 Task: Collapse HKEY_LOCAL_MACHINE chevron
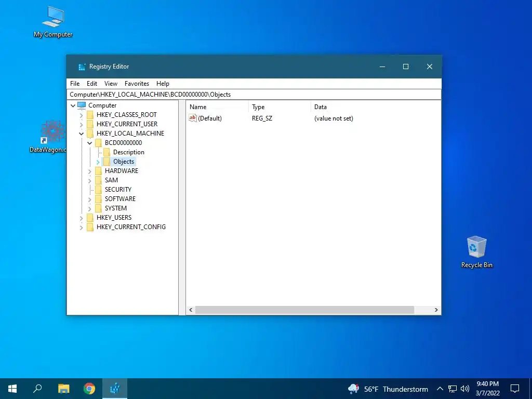(x=81, y=134)
